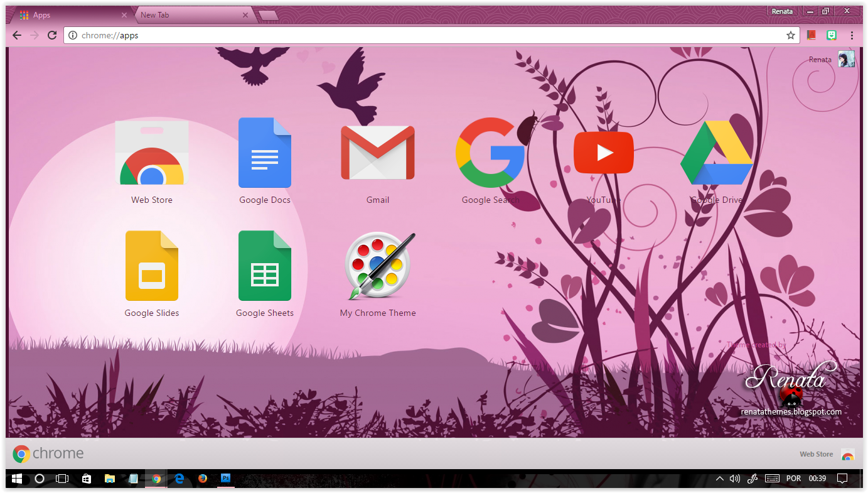Expand hidden system tray icons
868x493 pixels.
(x=719, y=479)
